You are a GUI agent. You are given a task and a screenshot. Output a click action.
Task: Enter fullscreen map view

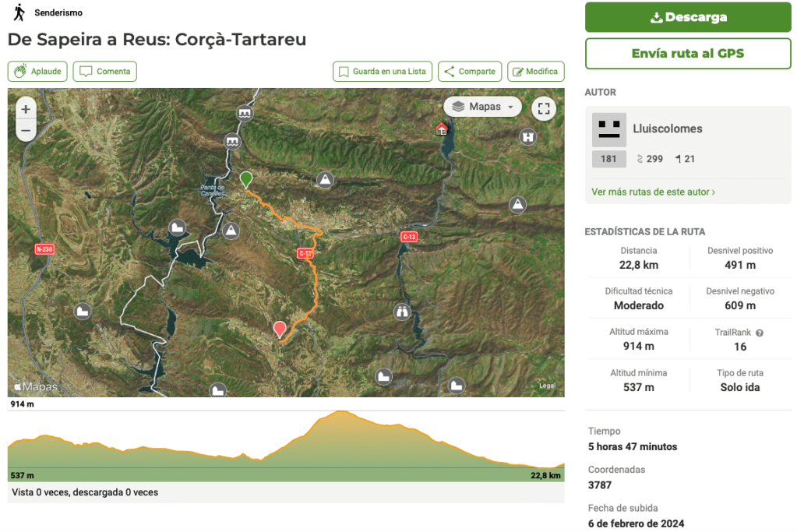[544, 108]
